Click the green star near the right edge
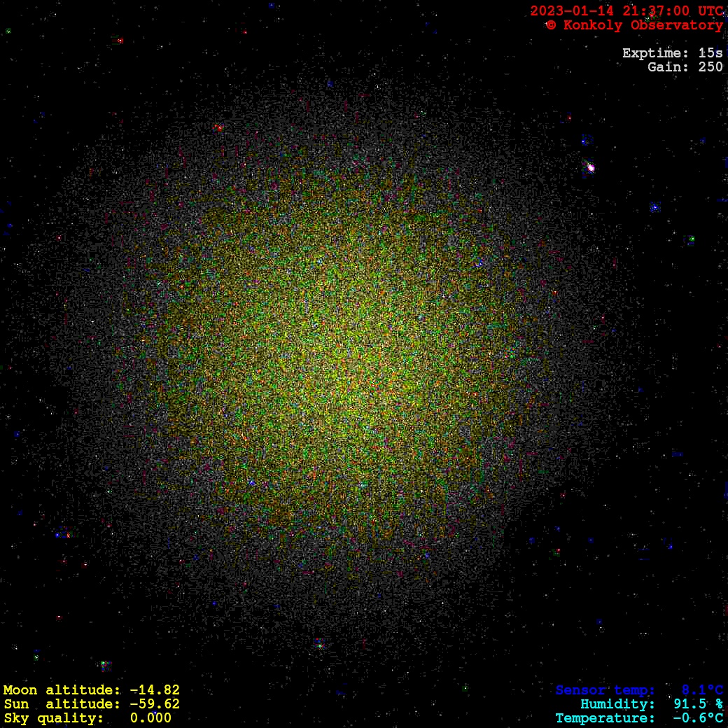Viewport: 728px width, 728px height. coord(691,239)
